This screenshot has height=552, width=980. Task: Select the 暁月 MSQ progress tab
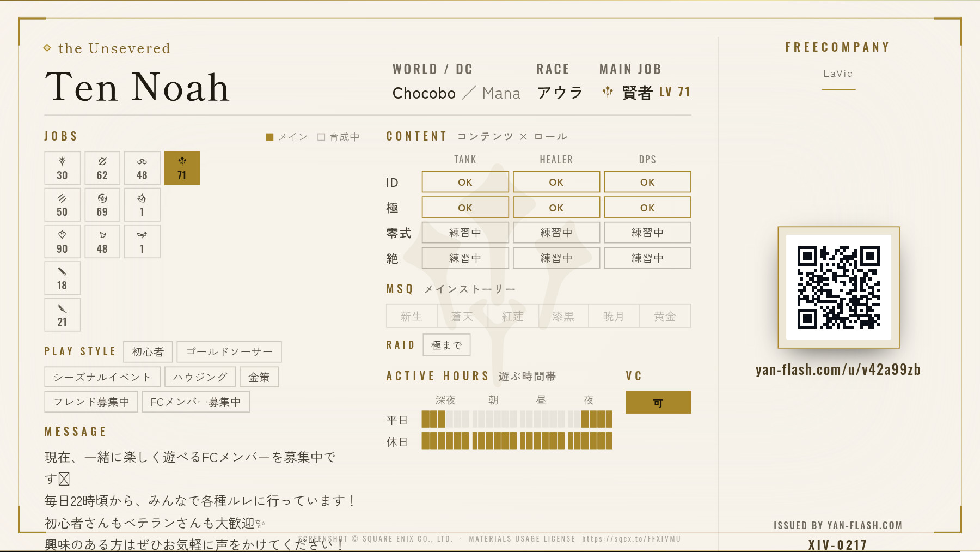614,316
